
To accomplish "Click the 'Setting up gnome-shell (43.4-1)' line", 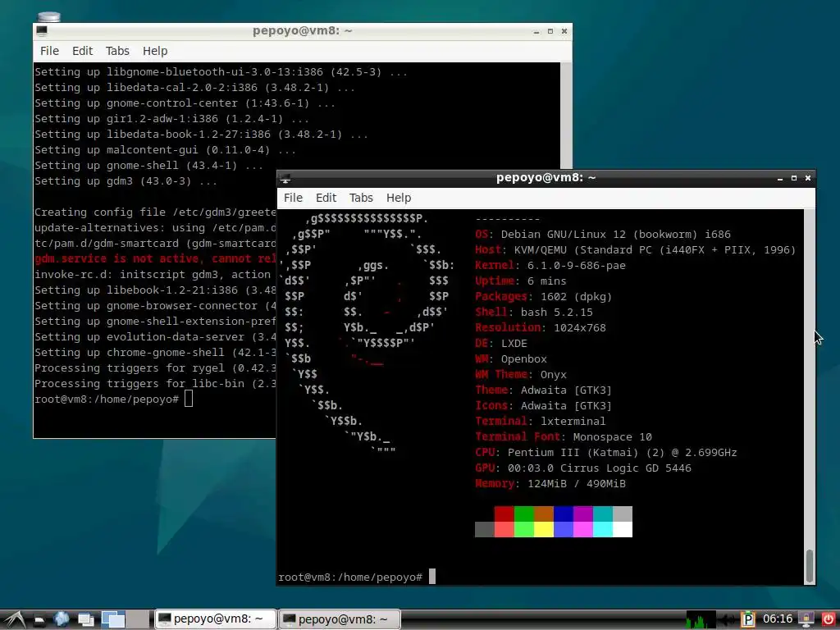I will (149, 166).
